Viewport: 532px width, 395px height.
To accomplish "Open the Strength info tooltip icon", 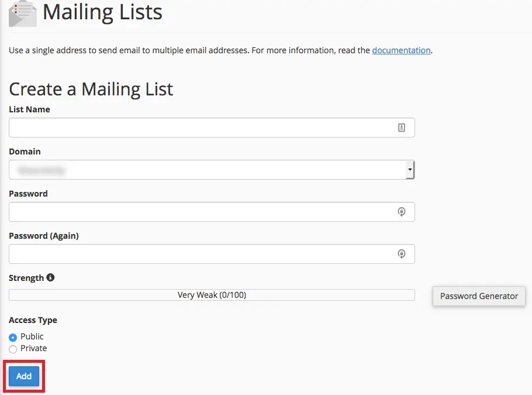I will [50, 277].
